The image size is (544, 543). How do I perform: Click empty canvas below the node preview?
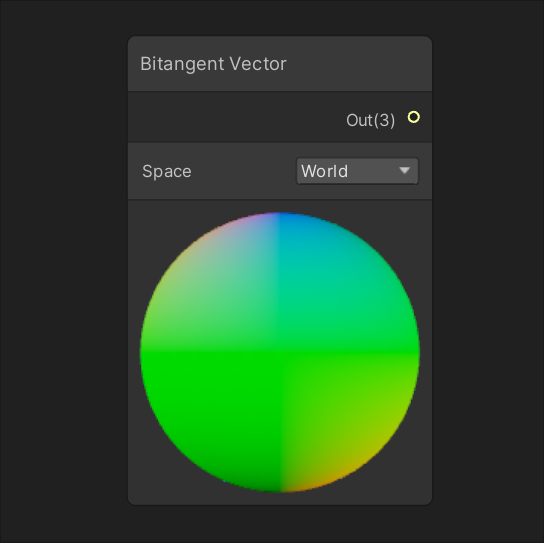click(280, 524)
